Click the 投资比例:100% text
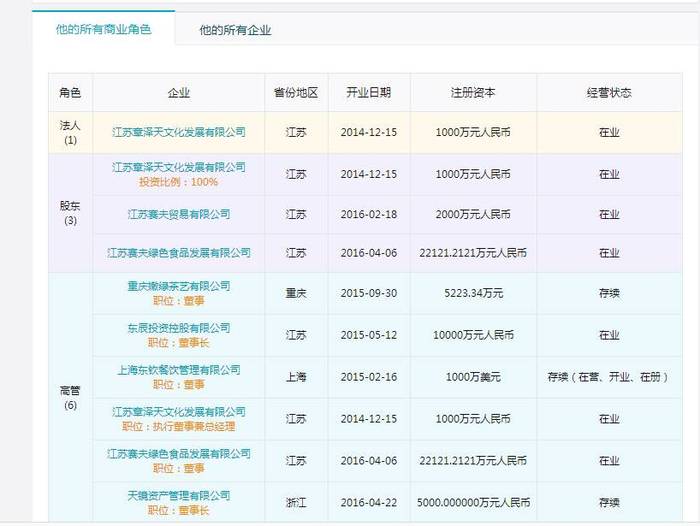 point(179,182)
